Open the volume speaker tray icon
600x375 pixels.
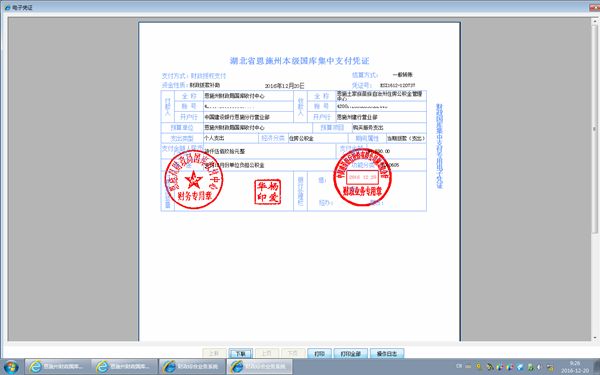pos(540,367)
